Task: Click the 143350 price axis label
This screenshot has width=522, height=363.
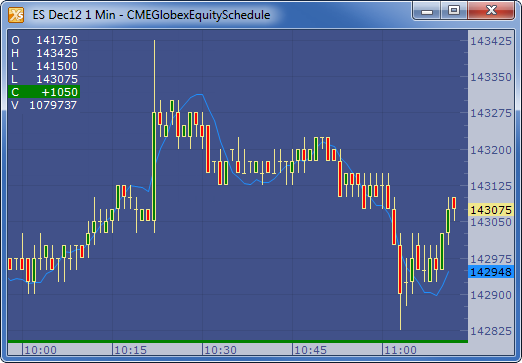Action: coord(491,77)
